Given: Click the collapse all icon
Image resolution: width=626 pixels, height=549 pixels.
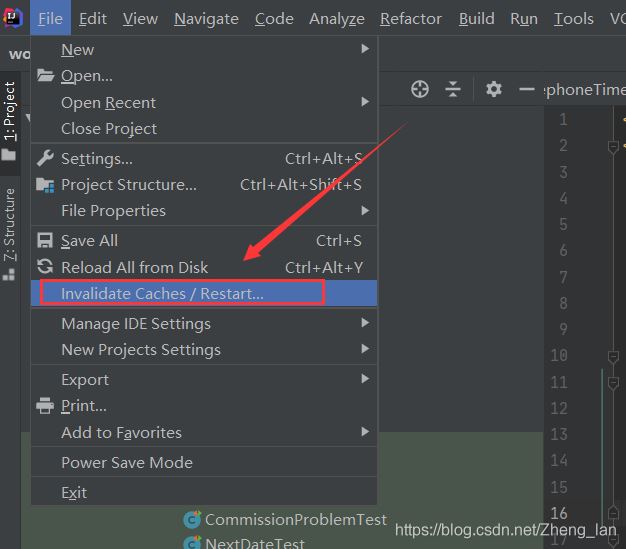Looking at the screenshot, I should point(453,89).
